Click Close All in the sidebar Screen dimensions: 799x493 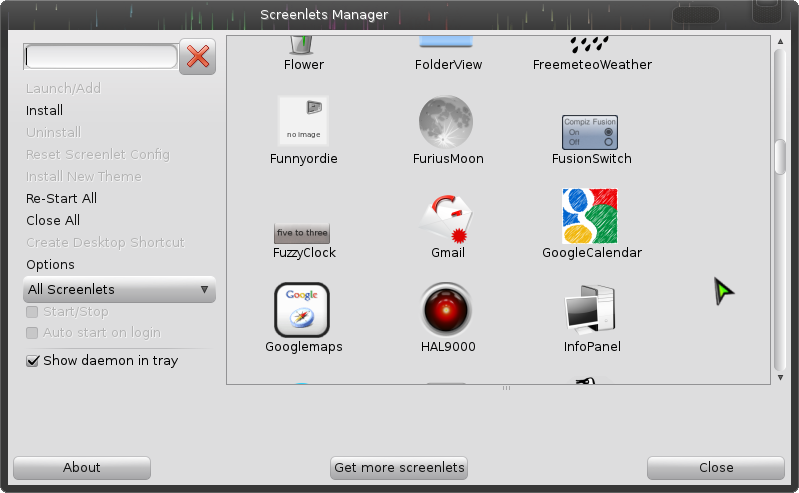coord(53,221)
